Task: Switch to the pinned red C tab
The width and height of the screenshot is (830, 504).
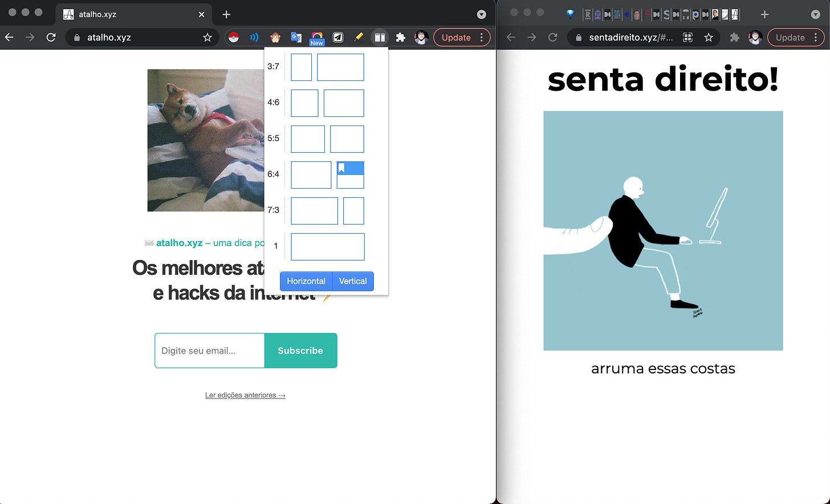Action: 647,13
